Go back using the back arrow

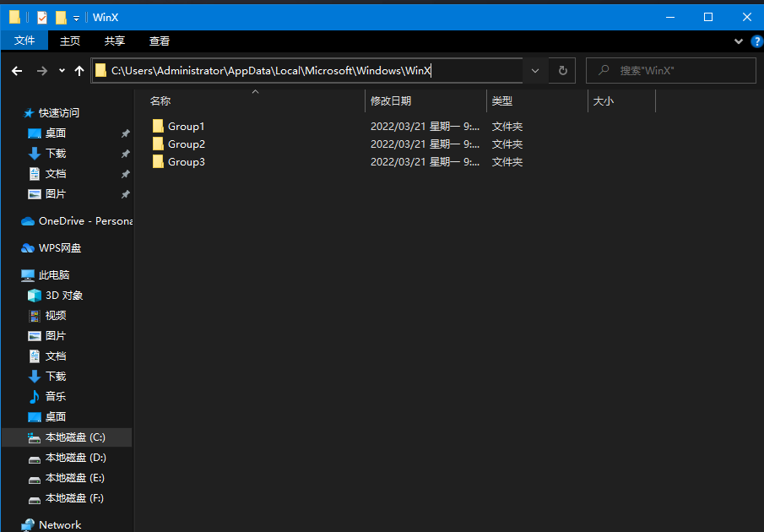click(x=17, y=70)
